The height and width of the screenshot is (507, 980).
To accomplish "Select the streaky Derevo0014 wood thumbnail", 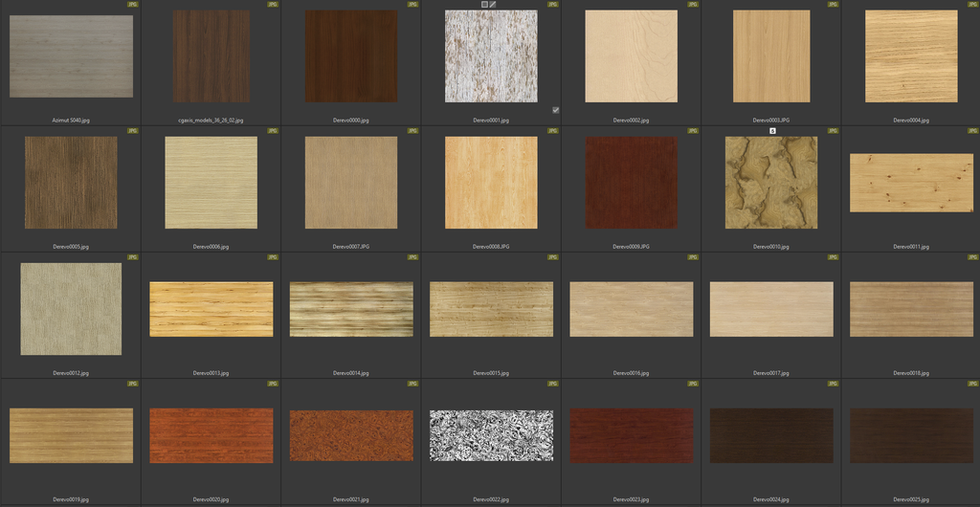I will (351, 309).
